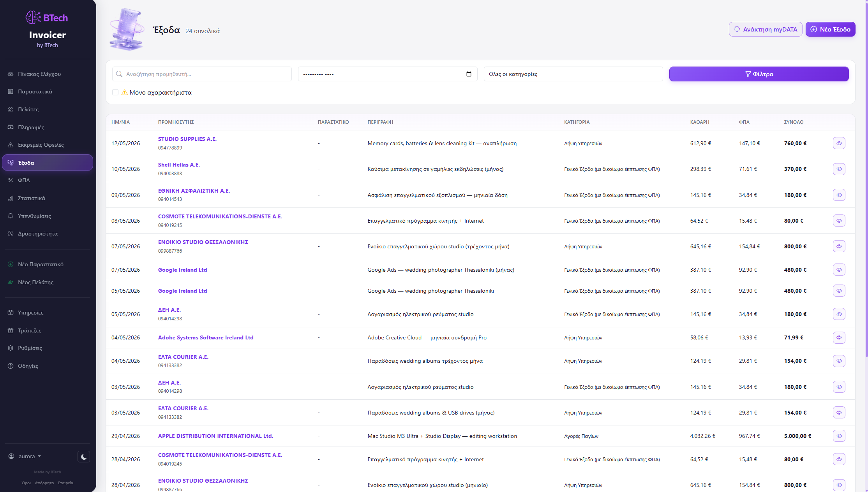
Task: Click the Νέο Έξοδο button
Action: 831,29
